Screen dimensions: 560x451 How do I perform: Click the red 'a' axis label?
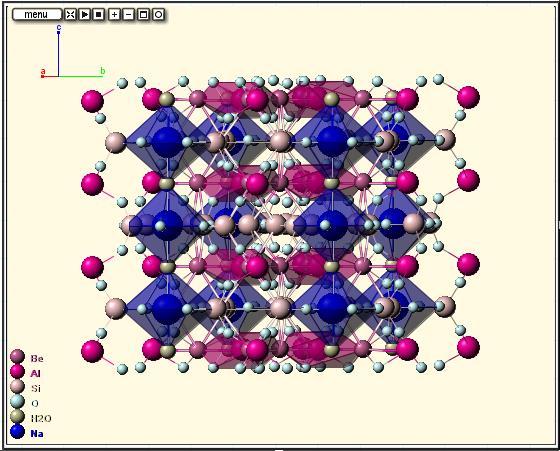pyautogui.click(x=43, y=71)
